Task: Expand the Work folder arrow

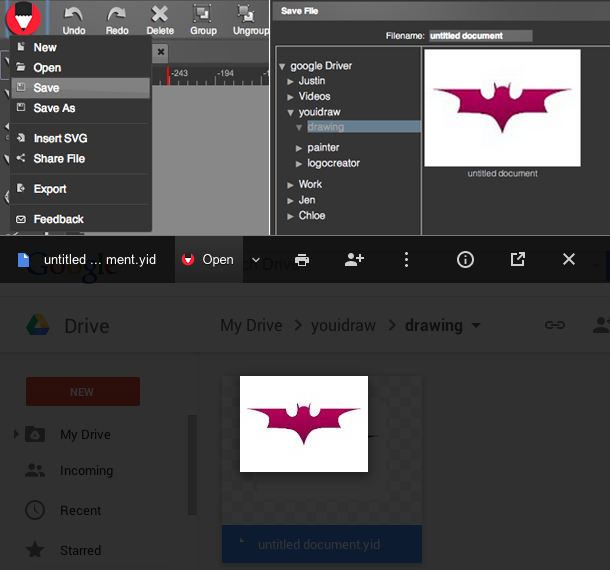Action: point(290,185)
